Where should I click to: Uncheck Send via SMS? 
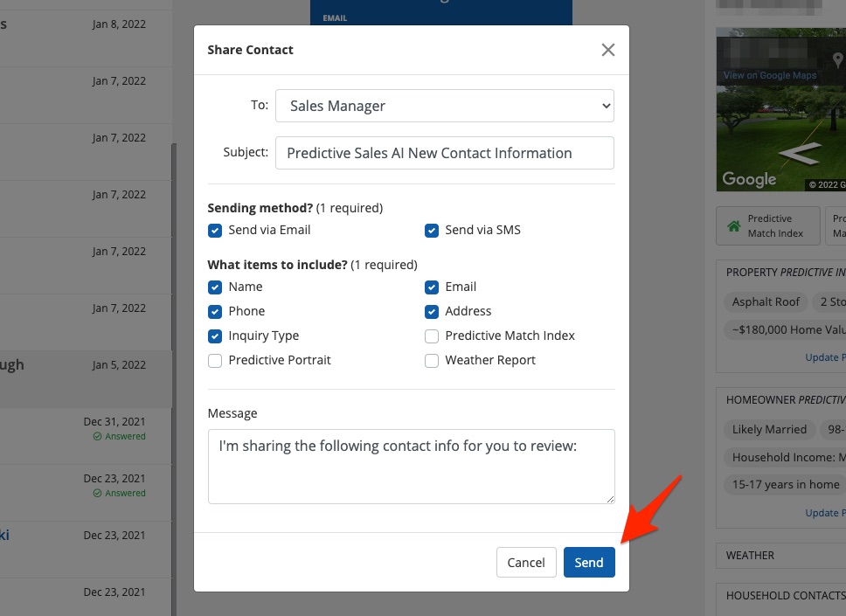(432, 231)
